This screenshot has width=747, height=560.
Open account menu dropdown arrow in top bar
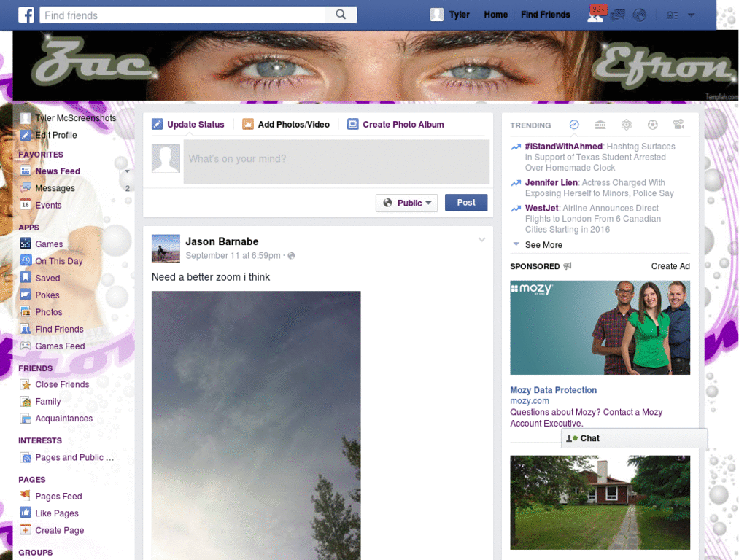[x=691, y=15]
